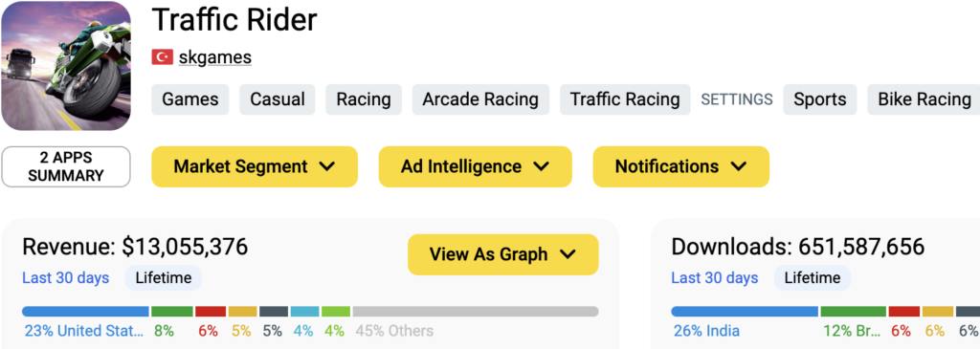The height and width of the screenshot is (349, 980).
Task: Open the 2 Apps Summary button
Action: pos(66,166)
